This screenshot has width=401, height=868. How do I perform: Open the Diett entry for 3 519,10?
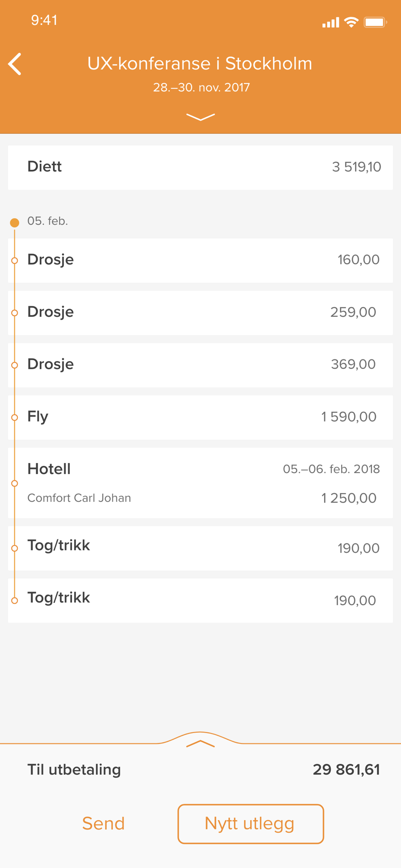pyautogui.click(x=200, y=167)
